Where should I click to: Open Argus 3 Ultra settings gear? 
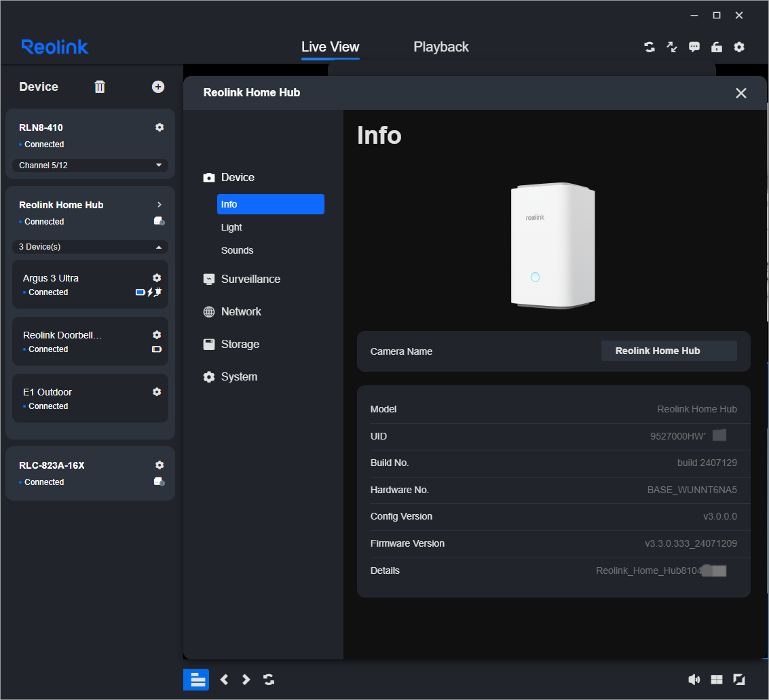[157, 278]
